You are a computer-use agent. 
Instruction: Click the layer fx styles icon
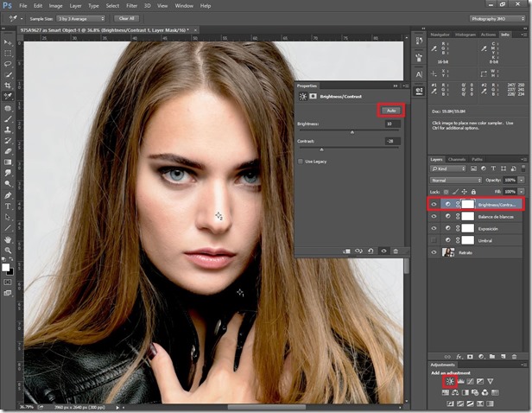click(459, 357)
